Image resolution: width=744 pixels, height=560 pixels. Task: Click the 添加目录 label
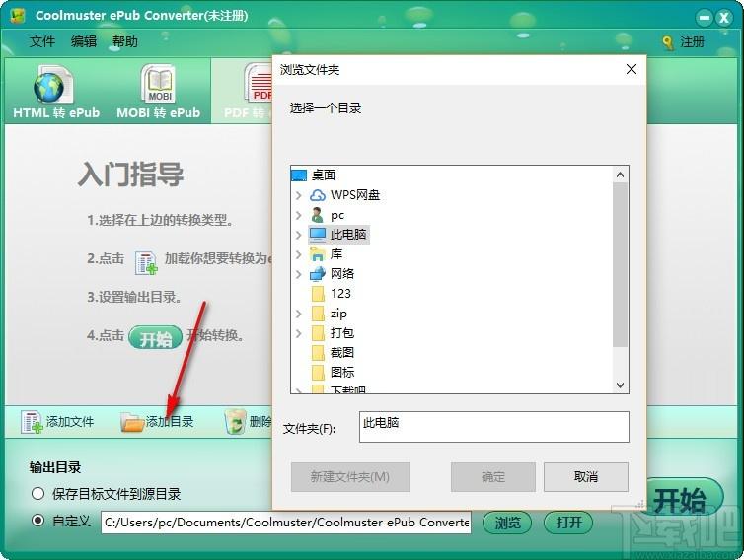(x=170, y=422)
